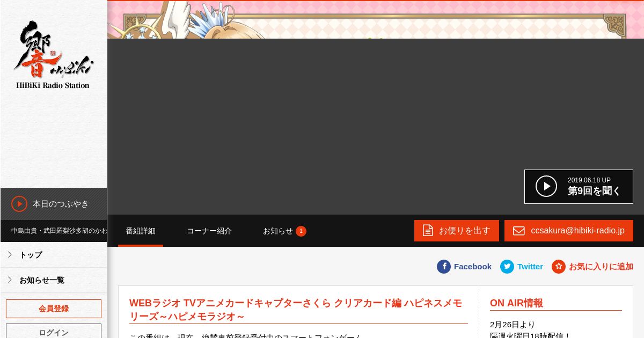Screen dimensions: 644x338
Task: Click the Facebook round icon
Action: coord(444,267)
